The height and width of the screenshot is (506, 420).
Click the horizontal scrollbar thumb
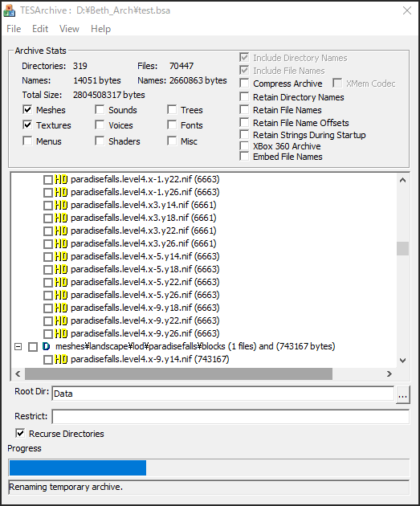(179, 373)
